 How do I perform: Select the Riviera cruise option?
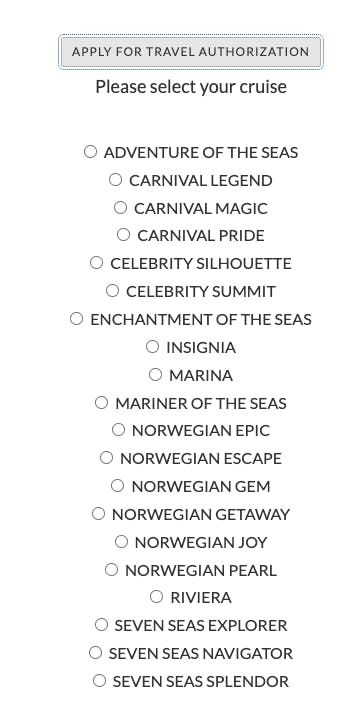point(156,597)
